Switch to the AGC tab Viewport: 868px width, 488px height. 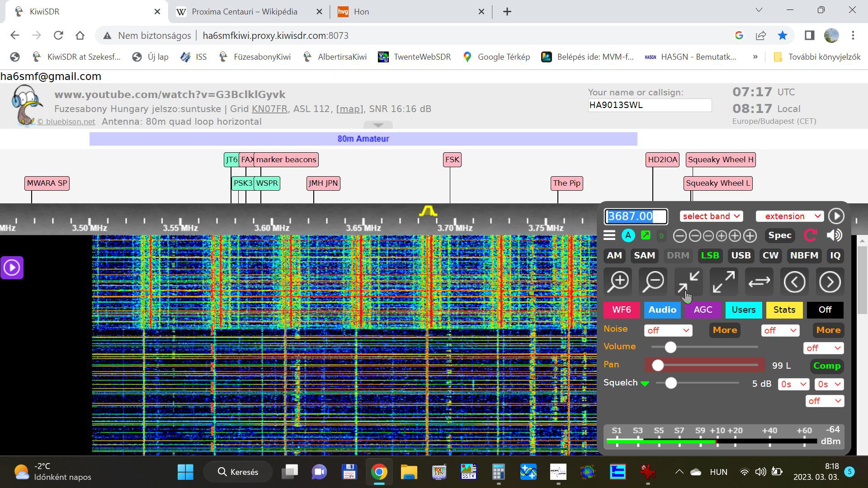click(703, 310)
